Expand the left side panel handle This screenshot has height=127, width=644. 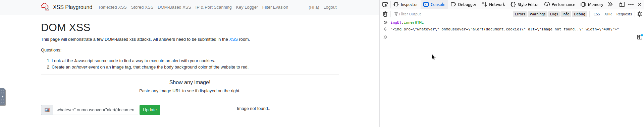click(3, 97)
